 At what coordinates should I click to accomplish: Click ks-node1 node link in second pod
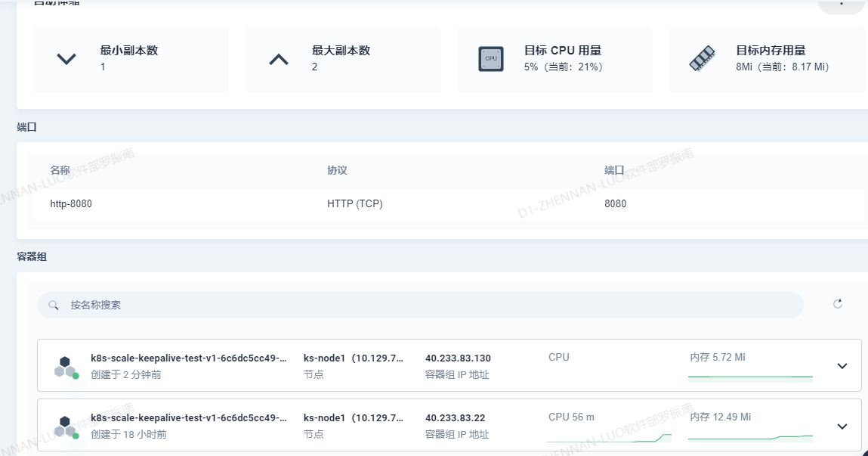(x=353, y=417)
